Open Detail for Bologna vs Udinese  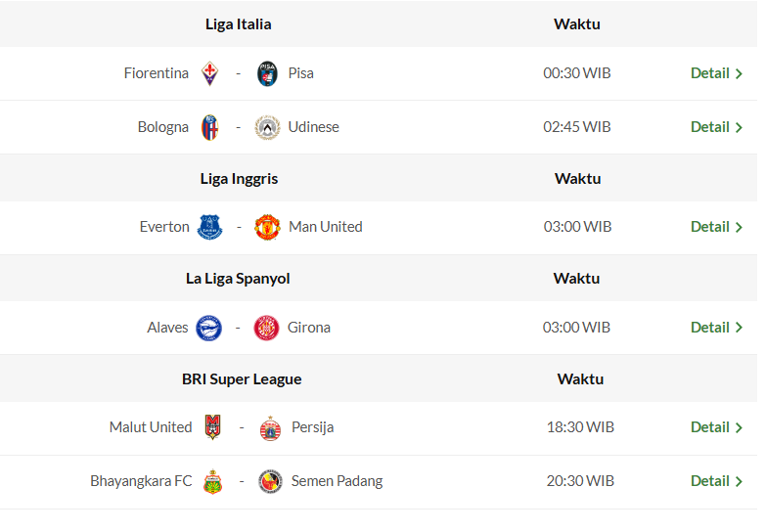(716, 127)
